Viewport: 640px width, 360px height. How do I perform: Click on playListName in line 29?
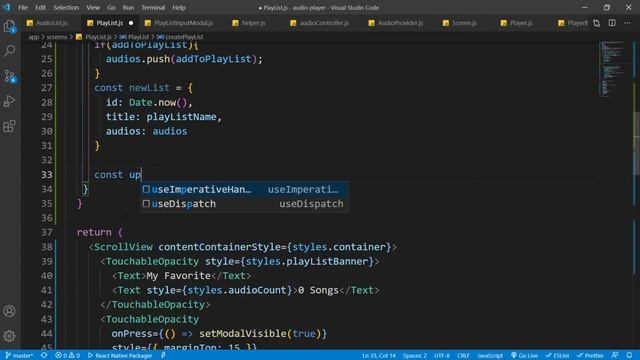pos(181,117)
